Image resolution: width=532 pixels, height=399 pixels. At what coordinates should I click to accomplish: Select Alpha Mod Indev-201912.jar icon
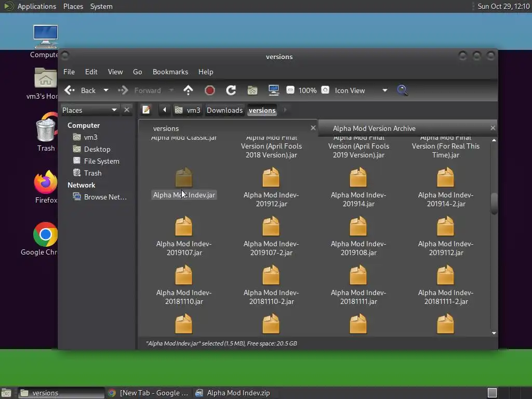pos(271,178)
